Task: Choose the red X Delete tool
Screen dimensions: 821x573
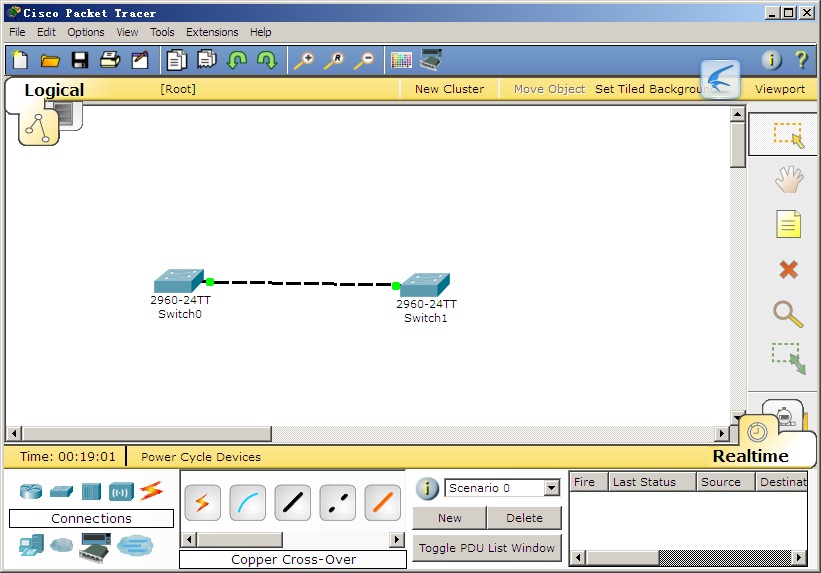Action: click(x=789, y=269)
